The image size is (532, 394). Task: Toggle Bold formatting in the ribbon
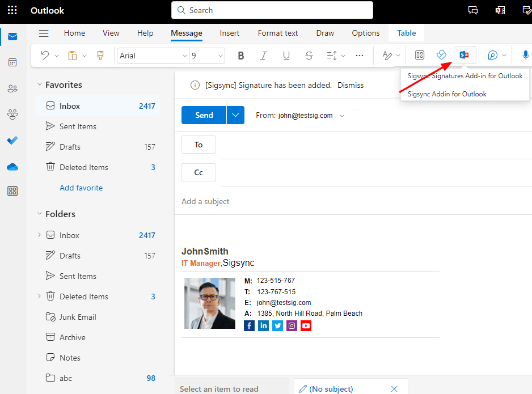(241, 56)
